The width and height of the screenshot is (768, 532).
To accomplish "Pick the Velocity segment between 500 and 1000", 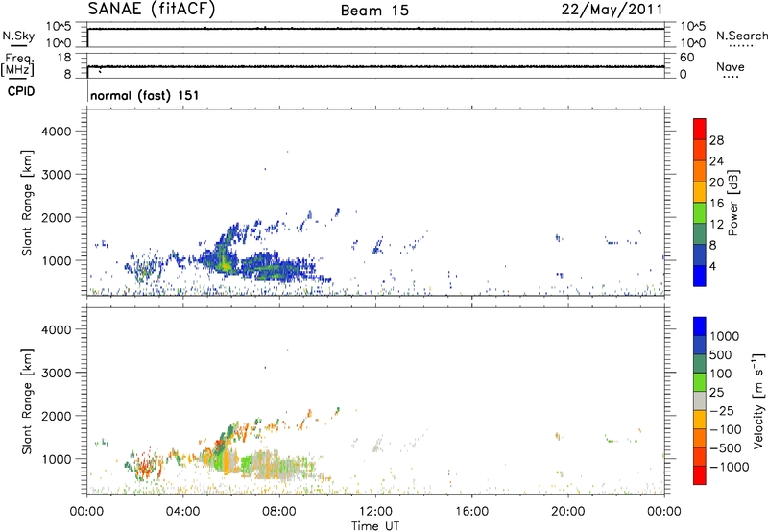I will (700, 345).
